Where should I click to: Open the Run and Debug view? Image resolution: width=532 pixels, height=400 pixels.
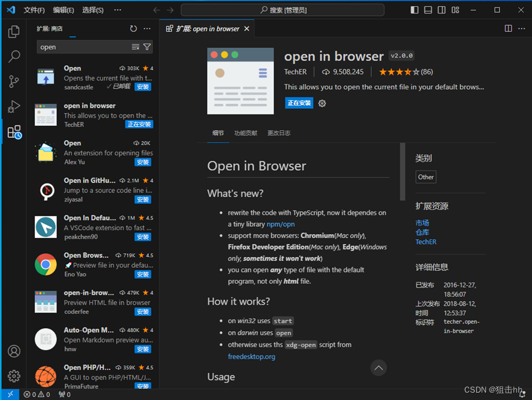[x=14, y=106]
